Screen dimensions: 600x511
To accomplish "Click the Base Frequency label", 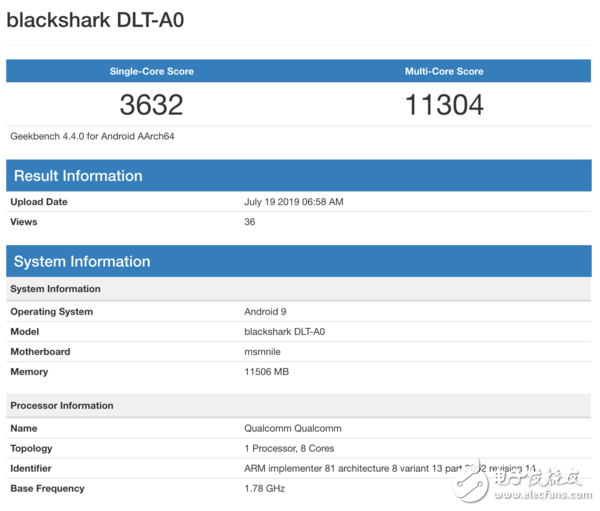I will 47,488.
